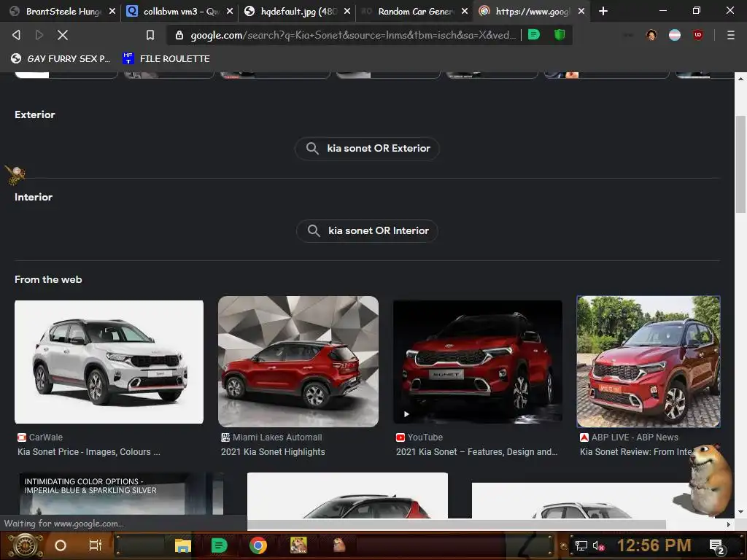Open the hamster Box app on taskbar
The width and height of the screenshot is (747, 560).
(x=298, y=545)
